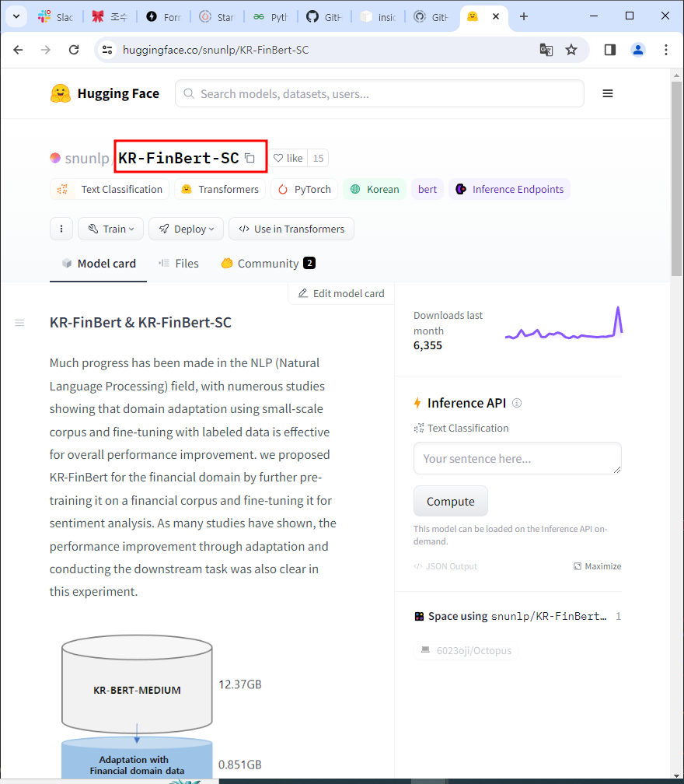The height and width of the screenshot is (784, 684).
Task: Open Chrome three-dot menu
Action: [666, 50]
